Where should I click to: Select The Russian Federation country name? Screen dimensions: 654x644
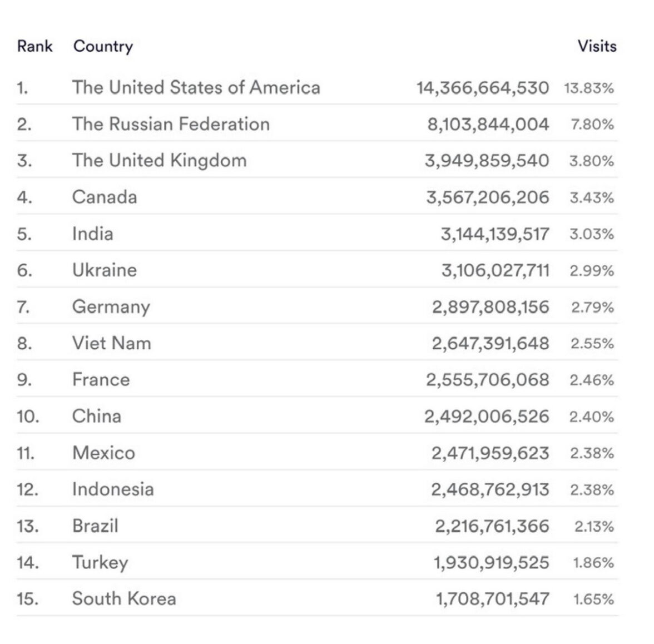(x=171, y=124)
